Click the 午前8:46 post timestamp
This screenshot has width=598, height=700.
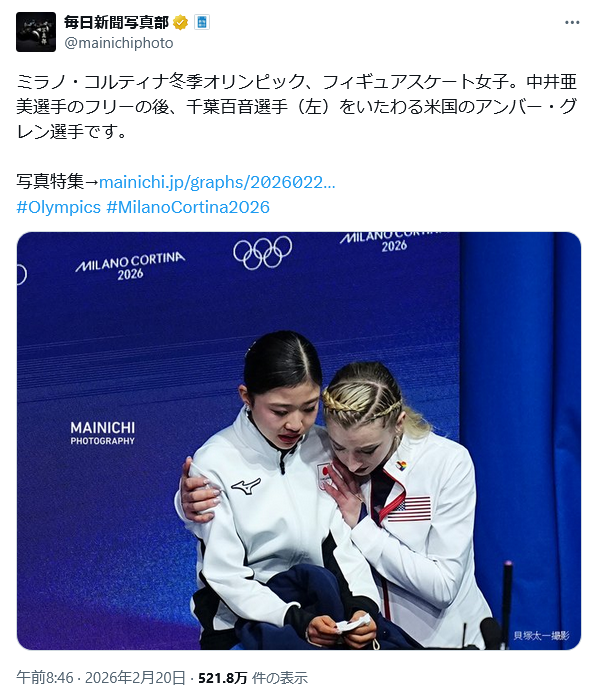pos(45,678)
